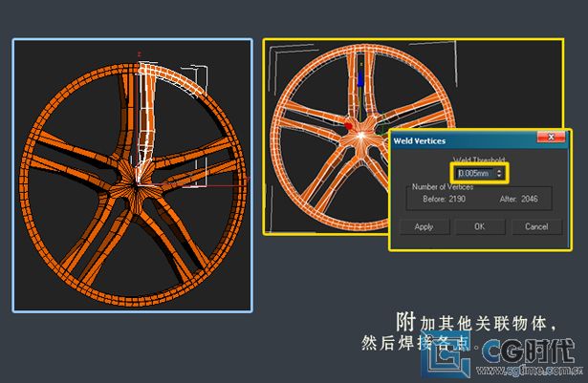Decrease Weld Threshold with the spinner down arrow
Viewport: 588px width, 383px height.
pyautogui.click(x=499, y=177)
